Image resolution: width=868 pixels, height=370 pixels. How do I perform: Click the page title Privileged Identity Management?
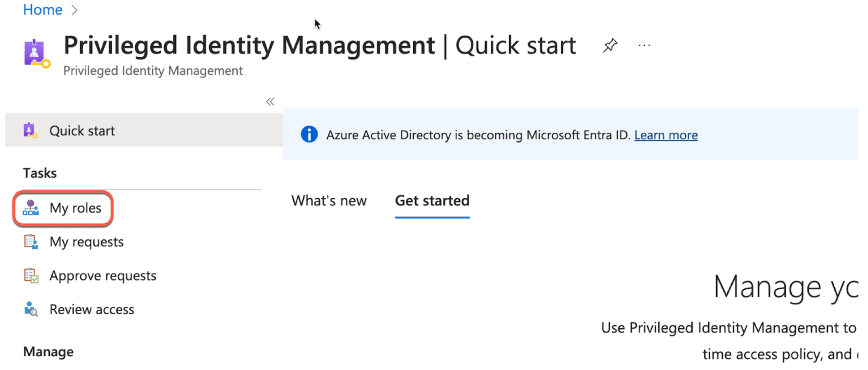click(x=249, y=45)
